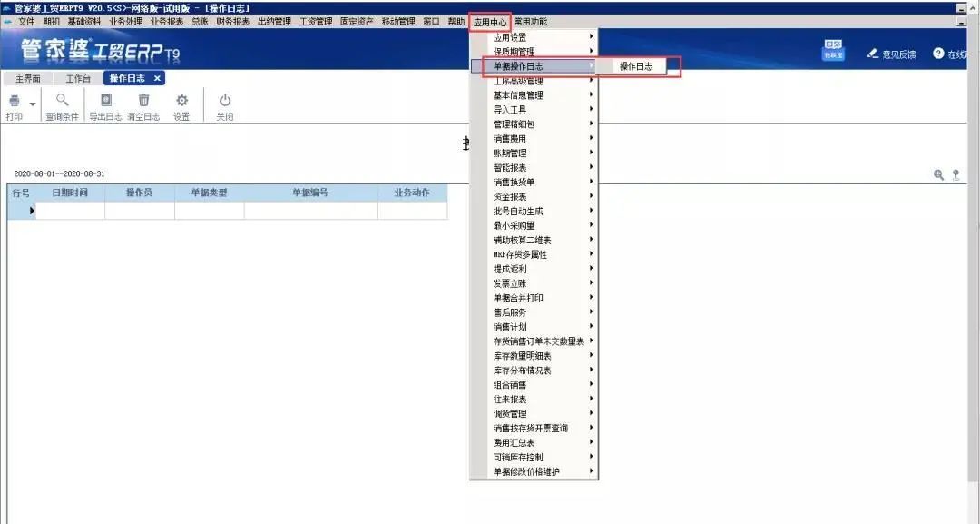The height and width of the screenshot is (524, 980).
Task: Click the 导出日志 export icon
Action: tap(105, 101)
